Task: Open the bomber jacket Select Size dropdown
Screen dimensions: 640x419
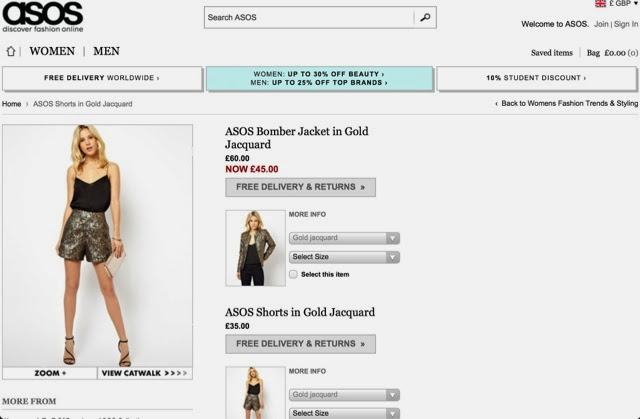Action: tap(344, 257)
